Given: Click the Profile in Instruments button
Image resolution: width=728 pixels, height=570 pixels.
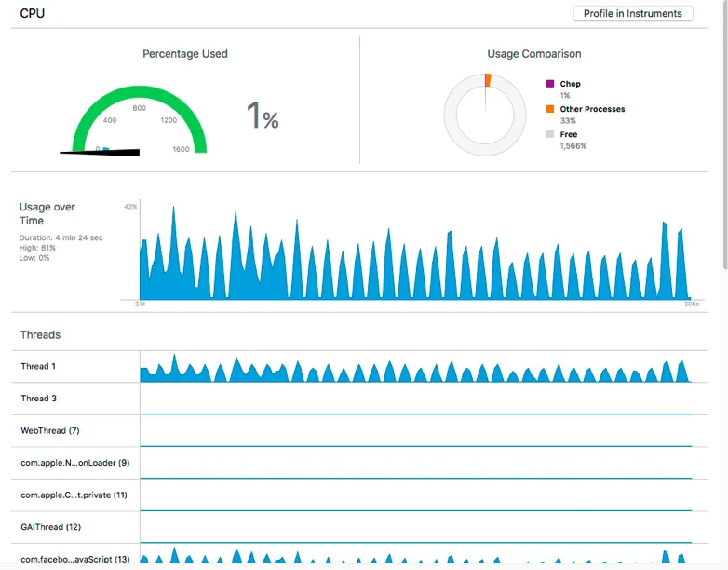Looking at the screenshot, I should [x=633, y=13].
